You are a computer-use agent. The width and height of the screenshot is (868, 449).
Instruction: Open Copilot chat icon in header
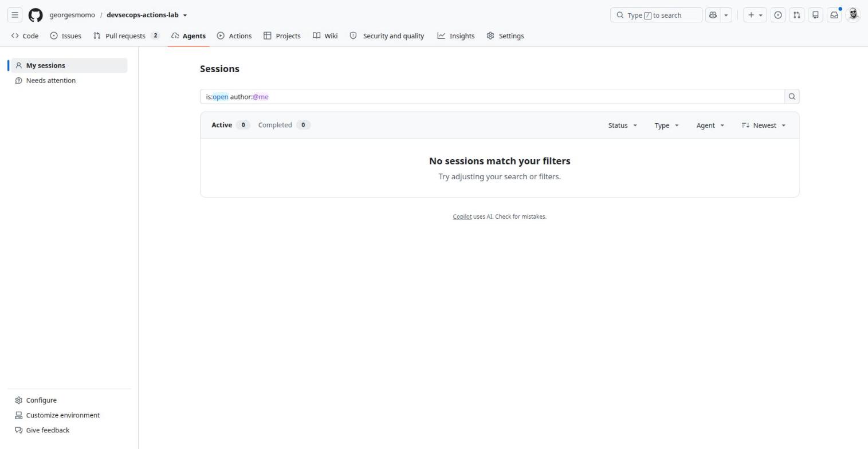[x=713, y=15]
